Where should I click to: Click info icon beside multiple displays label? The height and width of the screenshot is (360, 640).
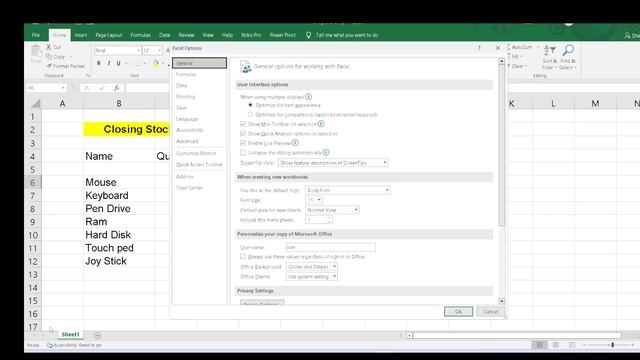[309, 97]
